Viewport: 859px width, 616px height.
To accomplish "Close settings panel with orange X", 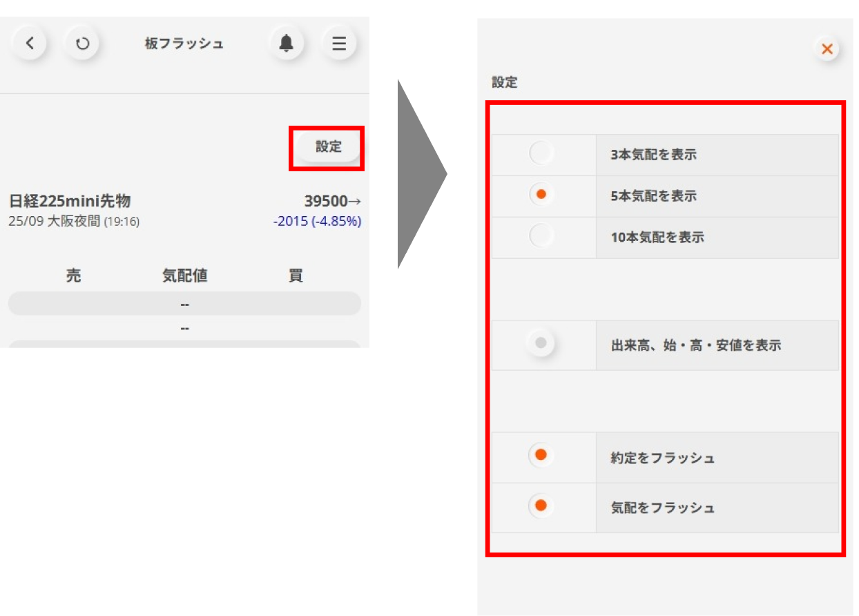I will click(x=827, y=49).
